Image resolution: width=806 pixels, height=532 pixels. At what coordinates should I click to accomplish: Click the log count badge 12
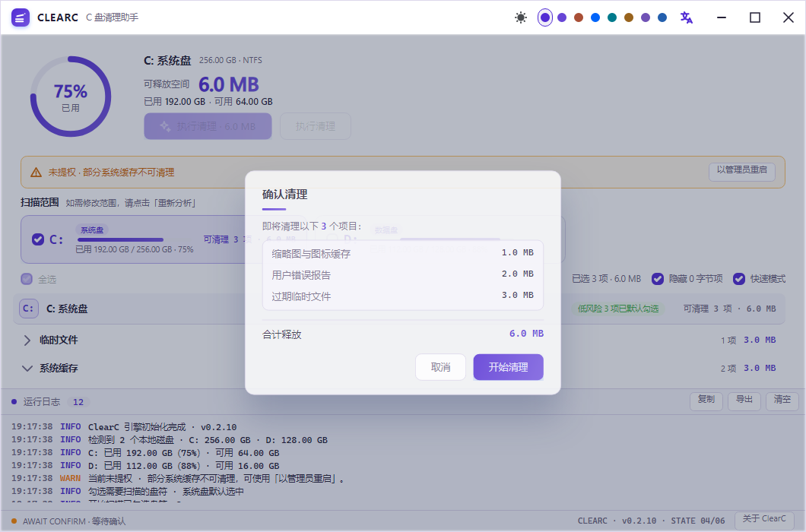(x=78, y=402)
